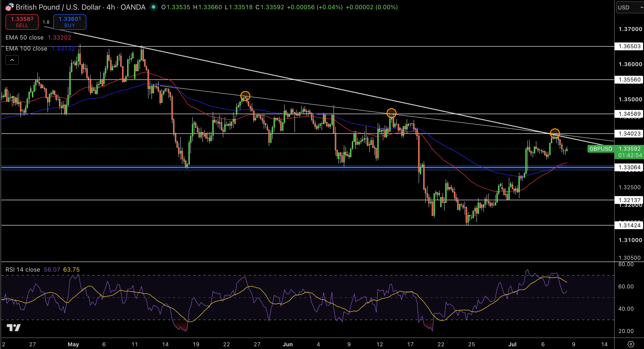Image resolution: width=644 pixels, height=349 pixels.
Task: Collapse the indicator legend with chevron
Action: [x=12, y=60]
